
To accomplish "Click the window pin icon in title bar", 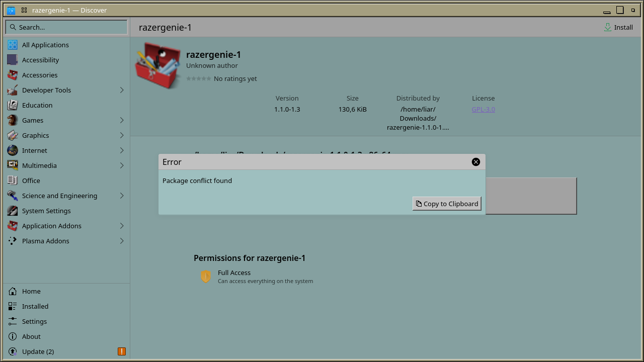I will (24, 10).
